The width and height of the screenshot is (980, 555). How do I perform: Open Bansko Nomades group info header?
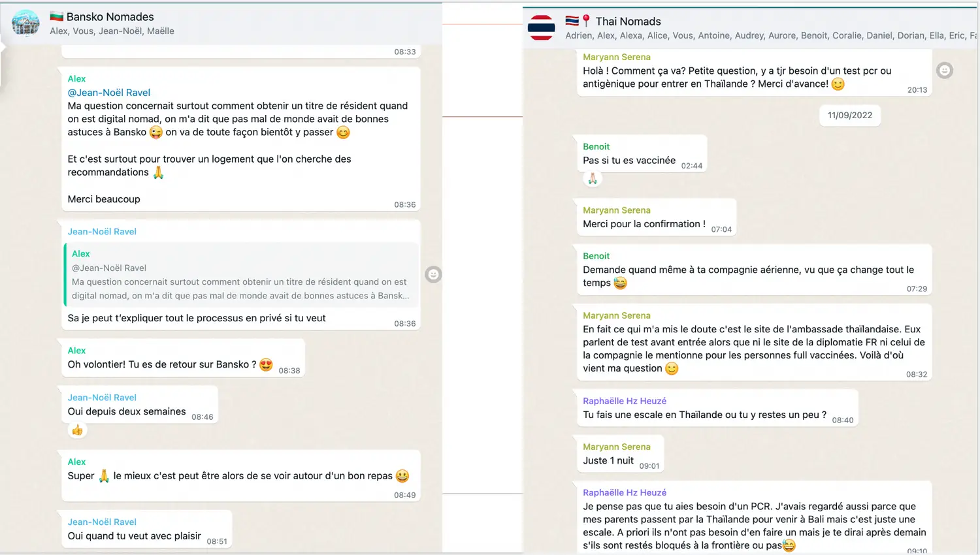tap(221, 24)
